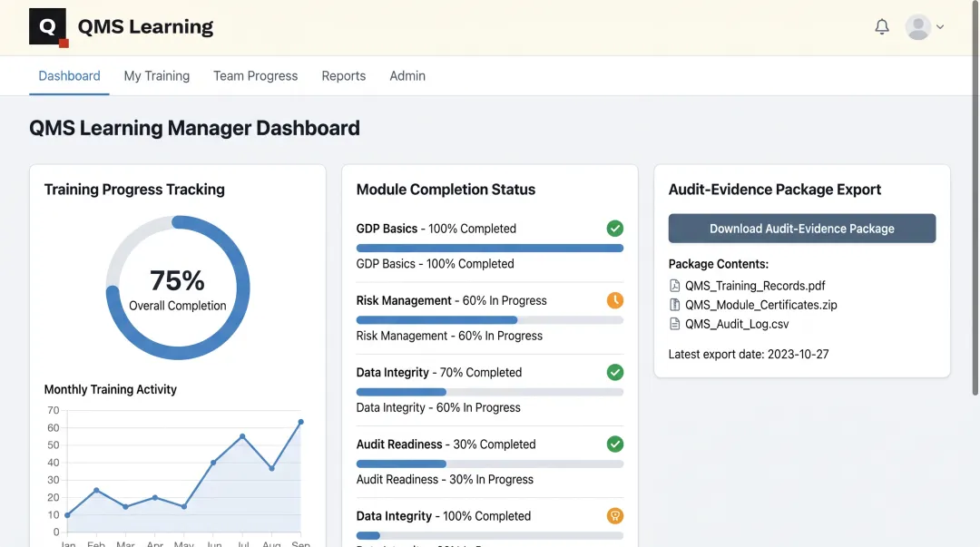The width and height of the screenshot is (980, 547).
Task: Open QMS_Training_Records.pdf file
Action: (x=755, y=286)
